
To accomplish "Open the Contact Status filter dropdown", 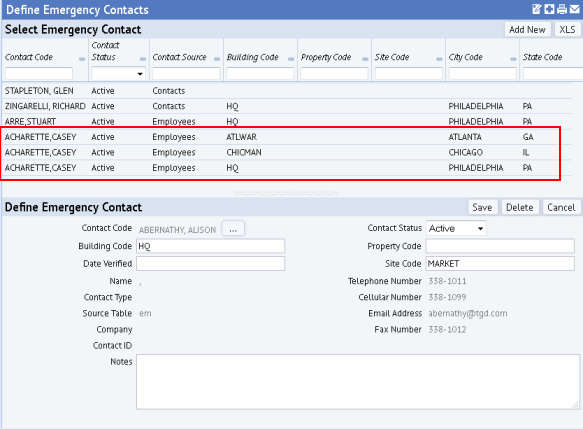I will [x=118, y=74].
